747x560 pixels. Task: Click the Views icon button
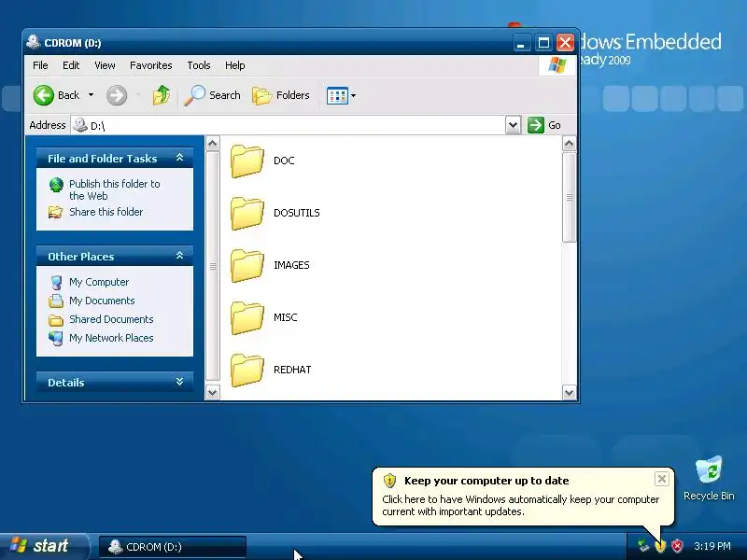pyautogui.click(x=337, y=95)
